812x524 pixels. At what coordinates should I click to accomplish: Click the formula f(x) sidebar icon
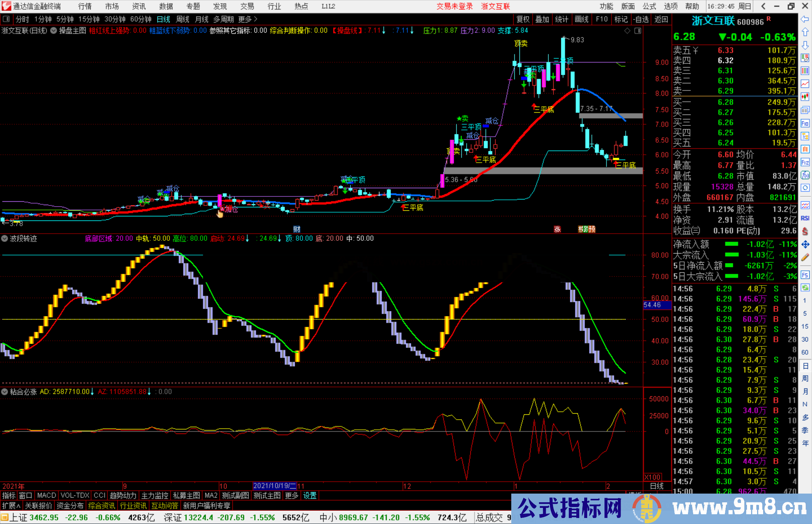tap(805, 175)
